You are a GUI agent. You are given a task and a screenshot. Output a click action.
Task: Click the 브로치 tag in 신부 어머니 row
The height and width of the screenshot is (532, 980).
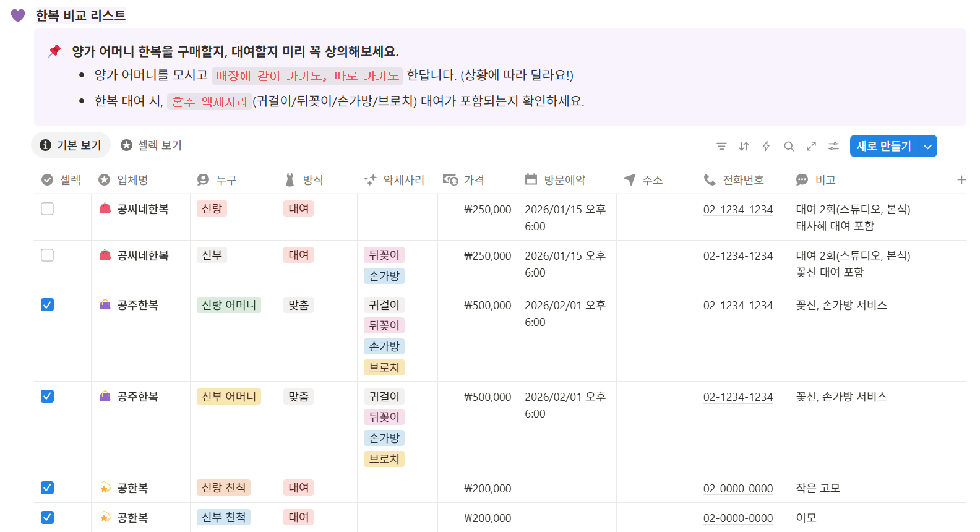[x=384, y=459]
